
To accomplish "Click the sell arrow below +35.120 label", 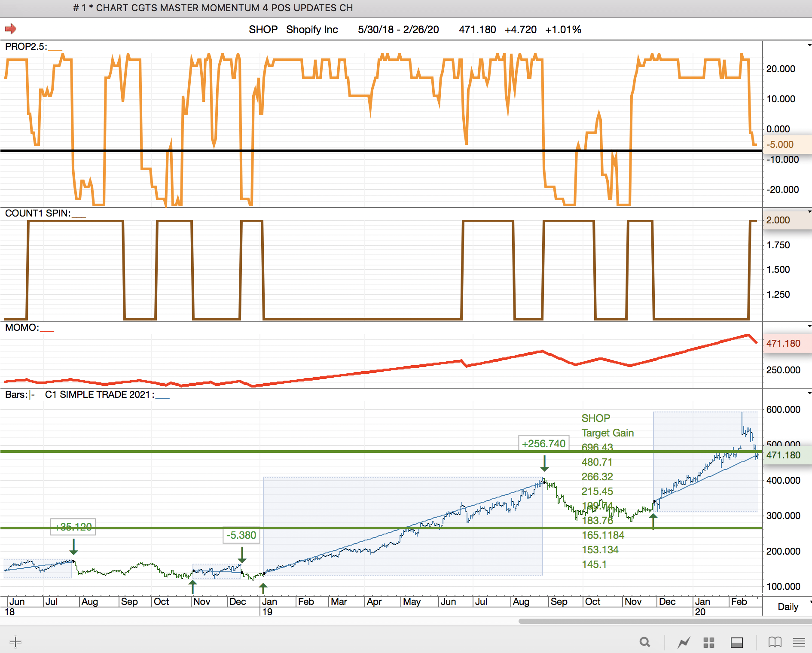I will point(73,546).
